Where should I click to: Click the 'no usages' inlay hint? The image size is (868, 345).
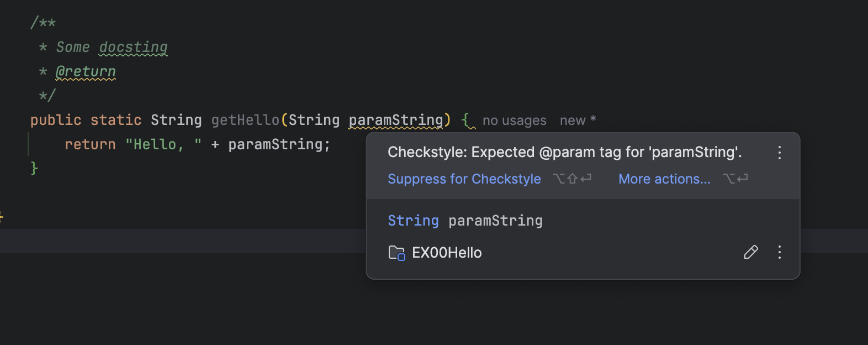[514, 121]
